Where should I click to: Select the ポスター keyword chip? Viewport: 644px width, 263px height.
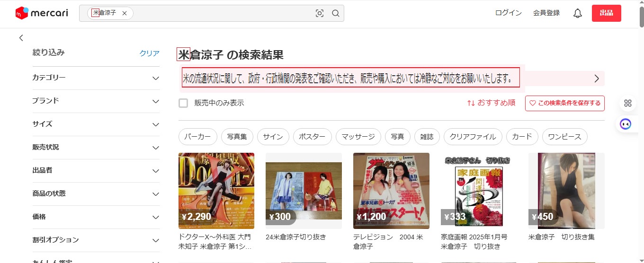[x=313, y=137]
